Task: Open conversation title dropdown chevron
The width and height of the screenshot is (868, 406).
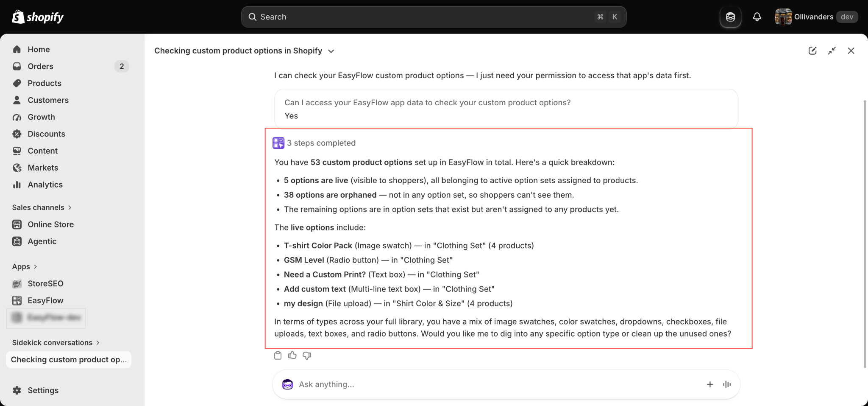Action: pos(331,51)
